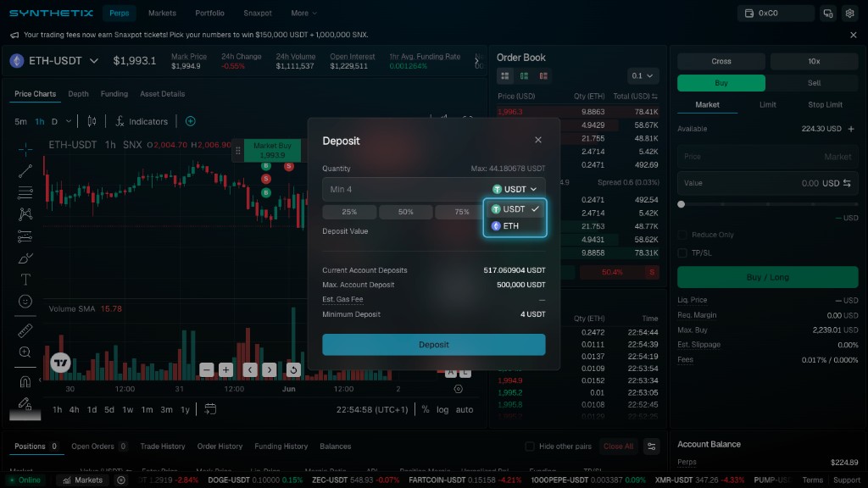Add funds with Available plus icon
The width and height of the screenshot is (868, 488).
click(x=851, y=129)
